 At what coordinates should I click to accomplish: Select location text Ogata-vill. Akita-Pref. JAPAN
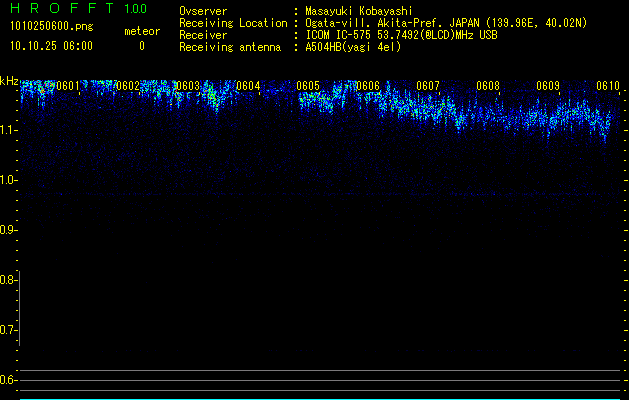[x=392, y=23]
